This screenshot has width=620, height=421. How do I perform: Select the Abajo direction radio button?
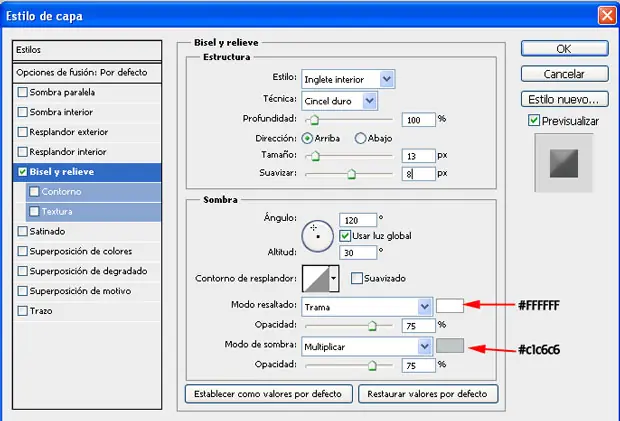(360, 138)
